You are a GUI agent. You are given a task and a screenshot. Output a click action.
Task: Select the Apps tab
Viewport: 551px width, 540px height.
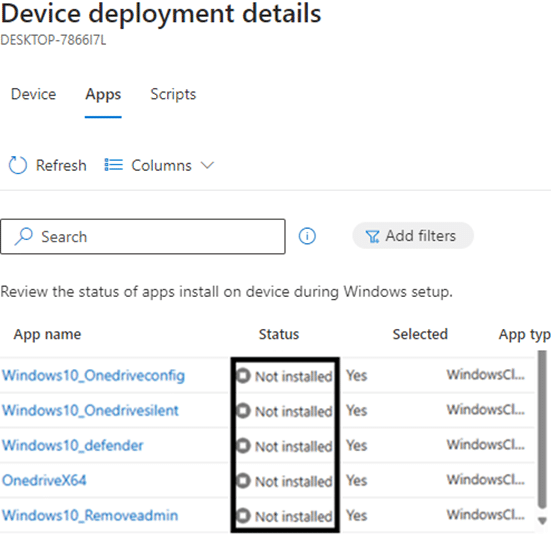(x=103, y=95)
